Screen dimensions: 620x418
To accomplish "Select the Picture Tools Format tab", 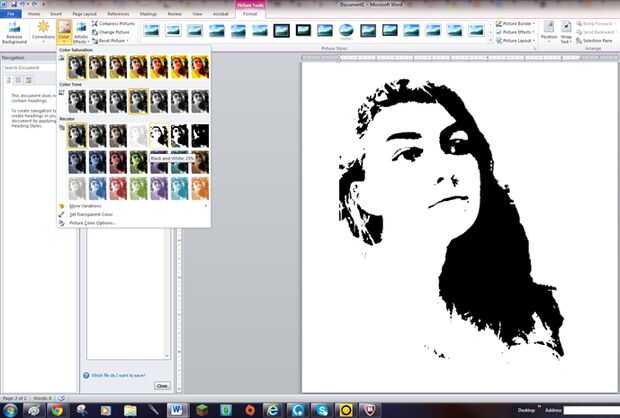I will click(x=250, y=14).
